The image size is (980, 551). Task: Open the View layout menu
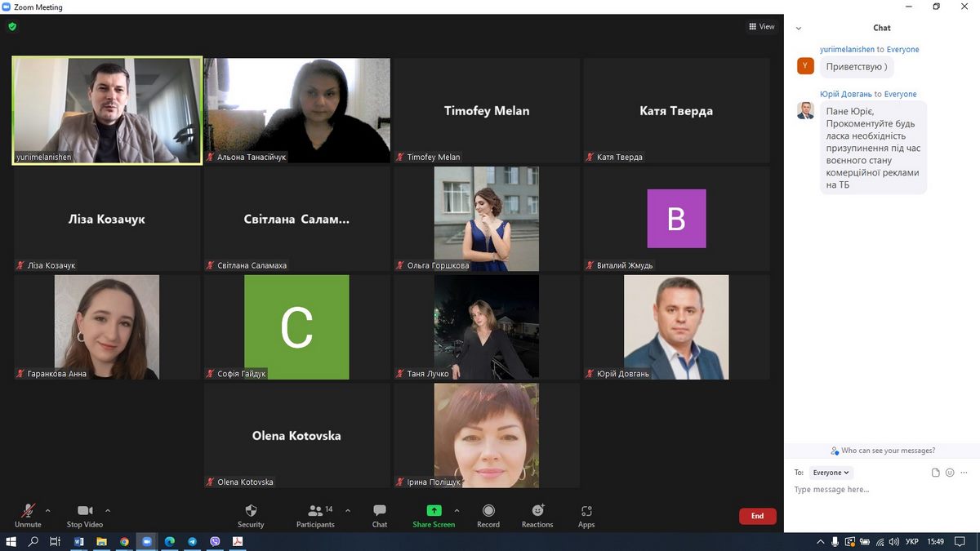click(761, 26)
